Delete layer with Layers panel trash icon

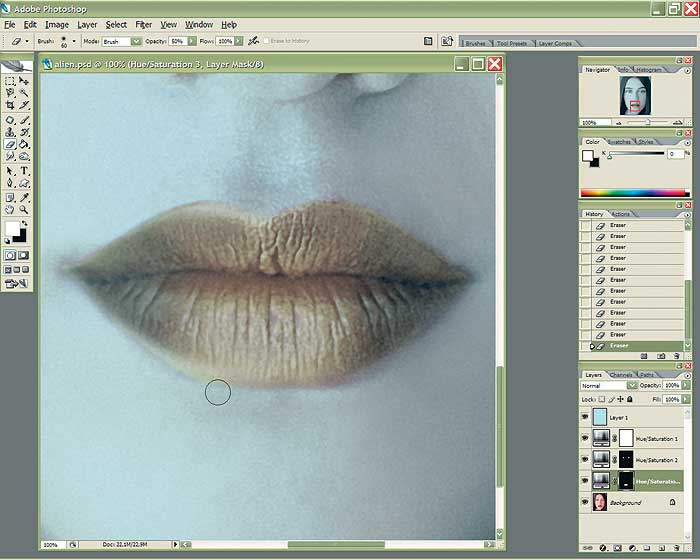[677, 548]
